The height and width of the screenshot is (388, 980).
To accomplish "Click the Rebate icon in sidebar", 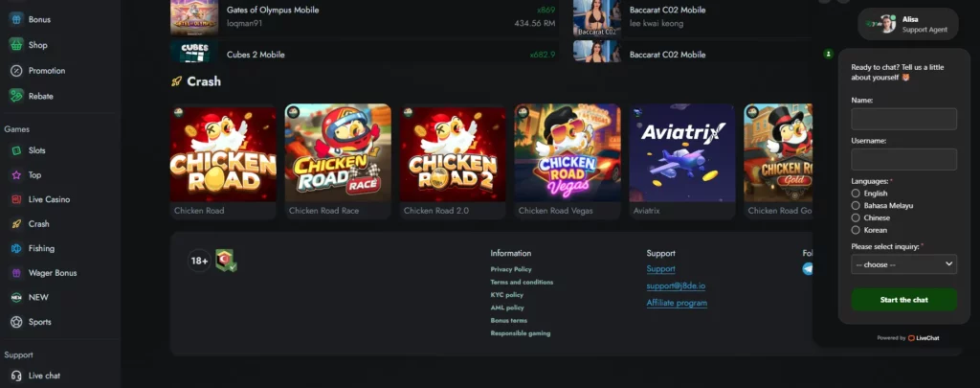I will click(x=16, y=97).
